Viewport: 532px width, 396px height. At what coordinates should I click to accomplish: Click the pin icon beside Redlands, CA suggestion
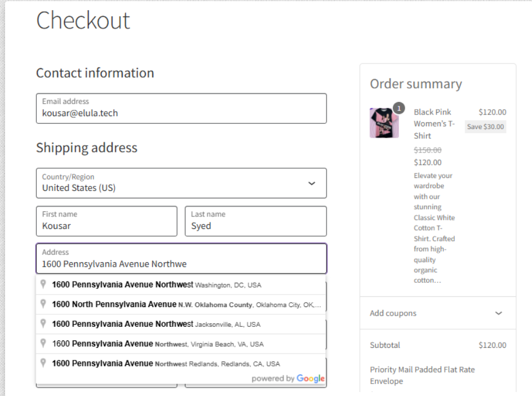(x=43, y=363)
